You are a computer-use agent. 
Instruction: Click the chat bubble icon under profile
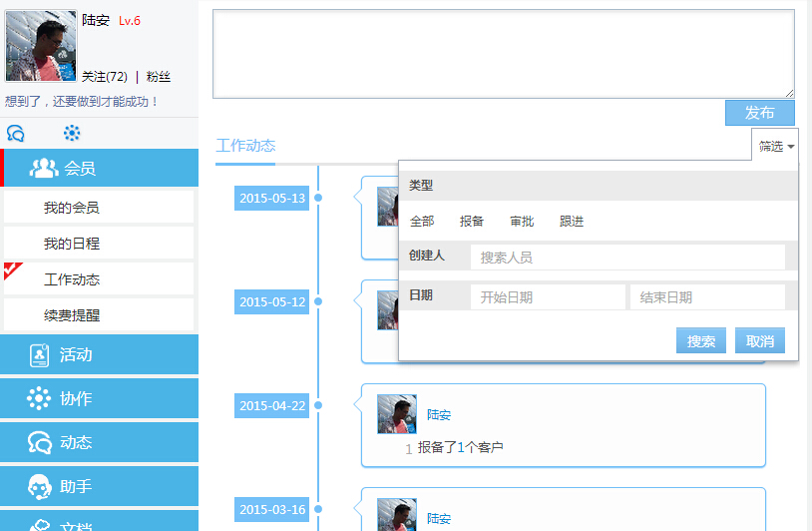pos(16,133)
